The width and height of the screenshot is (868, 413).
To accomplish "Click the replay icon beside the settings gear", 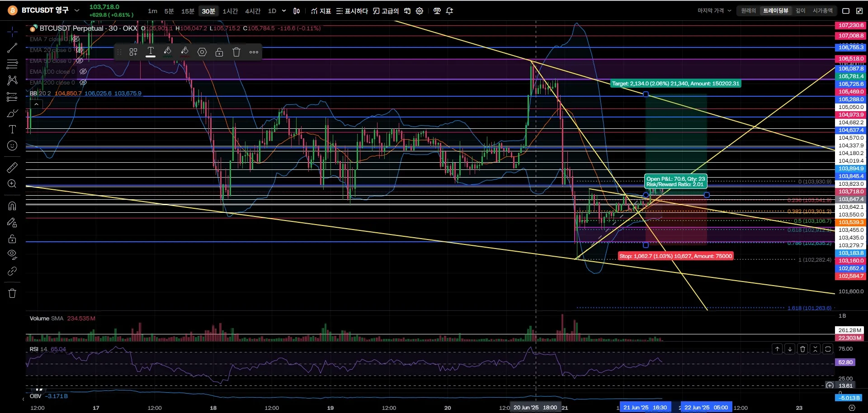I will tap(407, 11).
